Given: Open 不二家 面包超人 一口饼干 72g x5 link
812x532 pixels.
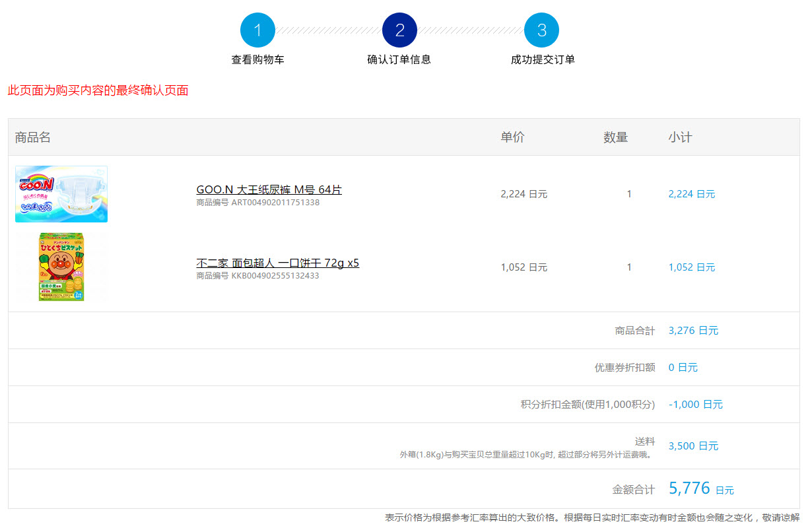Looking at the screenshot, I should coord(277,263).
